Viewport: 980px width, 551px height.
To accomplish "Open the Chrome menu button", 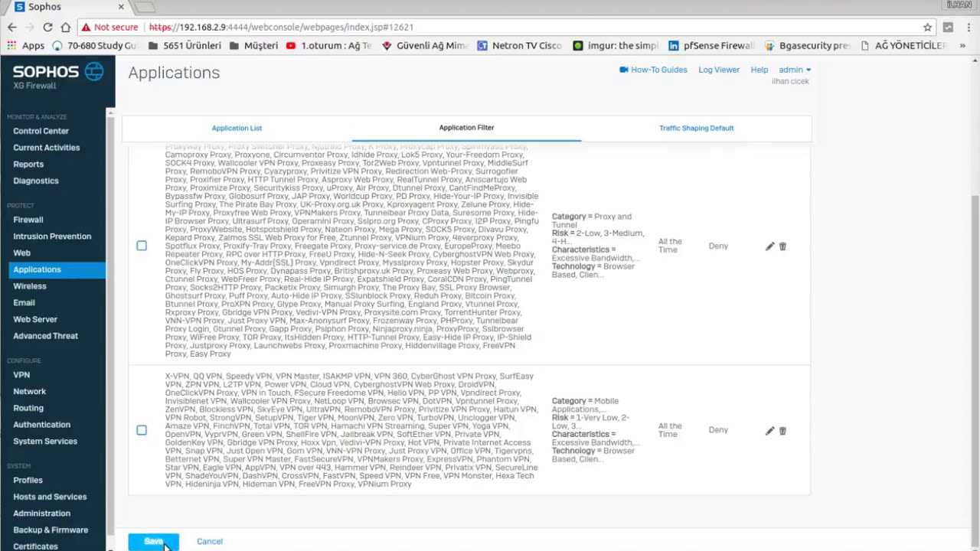I will click(x=968, y=27).
